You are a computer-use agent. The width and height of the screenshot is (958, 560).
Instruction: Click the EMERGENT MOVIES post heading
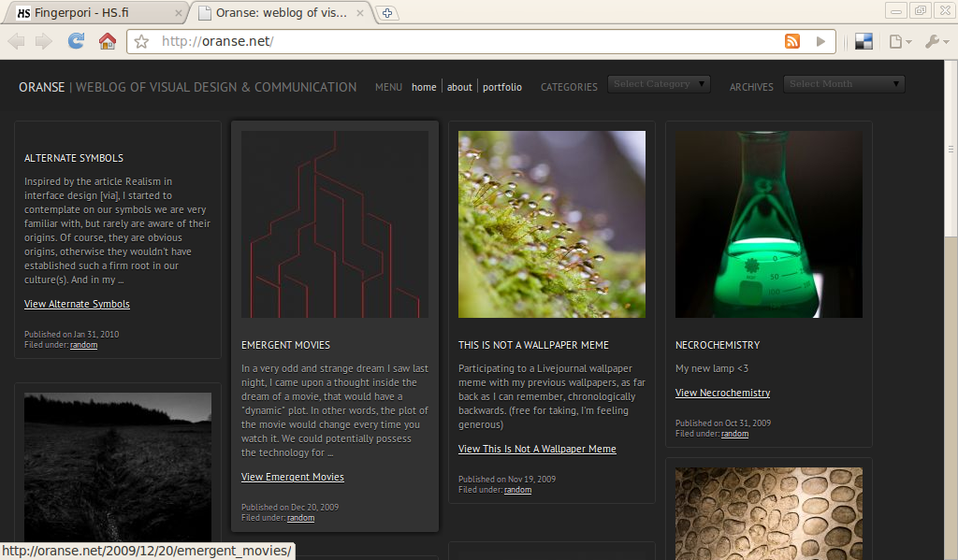coord(285,345)
